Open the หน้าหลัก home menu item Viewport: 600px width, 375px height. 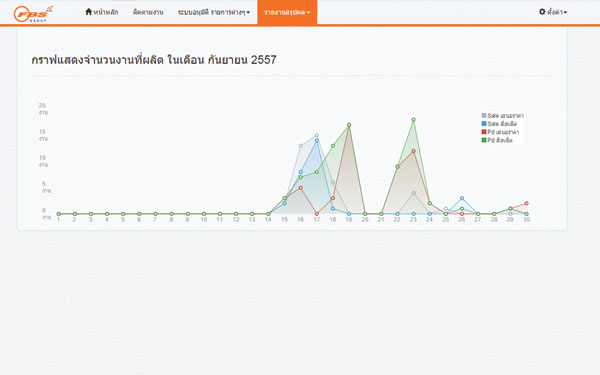101,12
